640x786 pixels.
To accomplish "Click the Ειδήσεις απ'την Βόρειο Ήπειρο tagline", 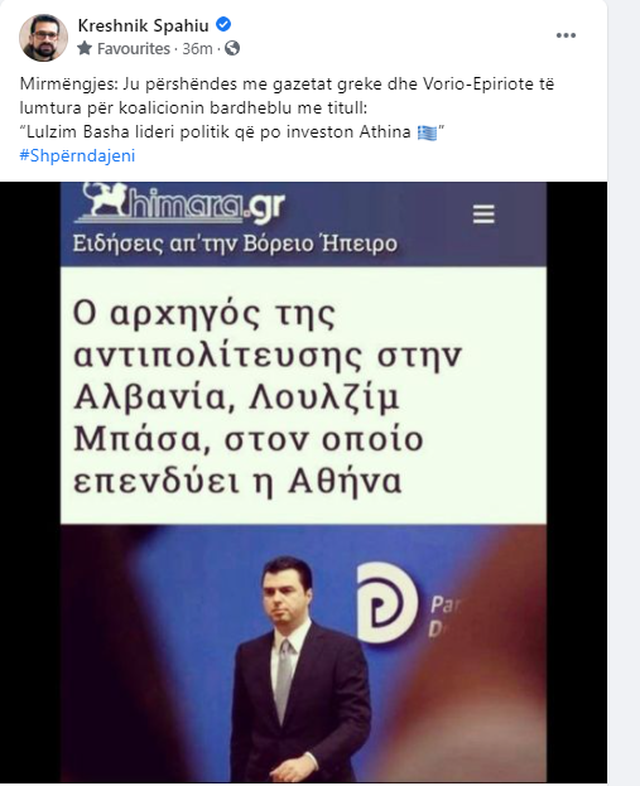I will (x=235, y=244).
